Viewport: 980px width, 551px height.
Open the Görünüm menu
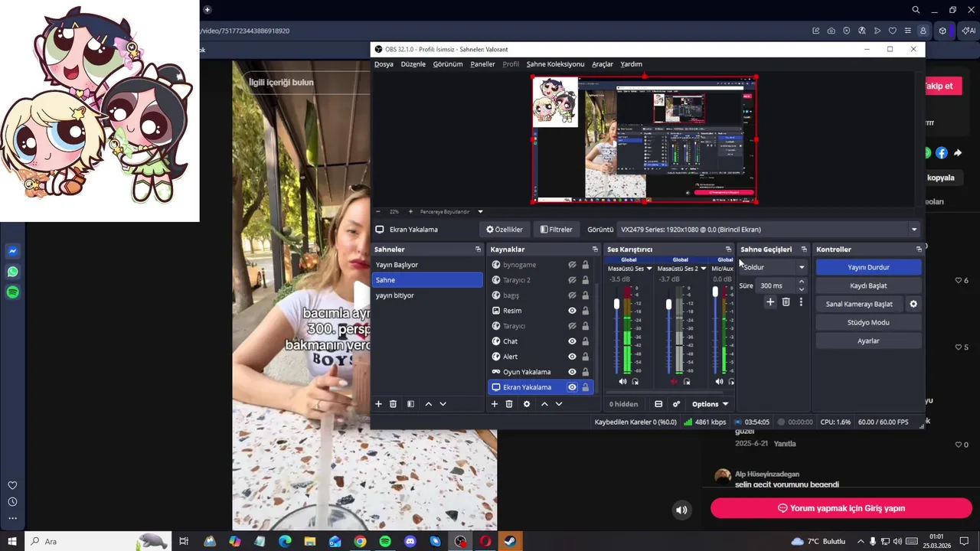coord(448,64)
